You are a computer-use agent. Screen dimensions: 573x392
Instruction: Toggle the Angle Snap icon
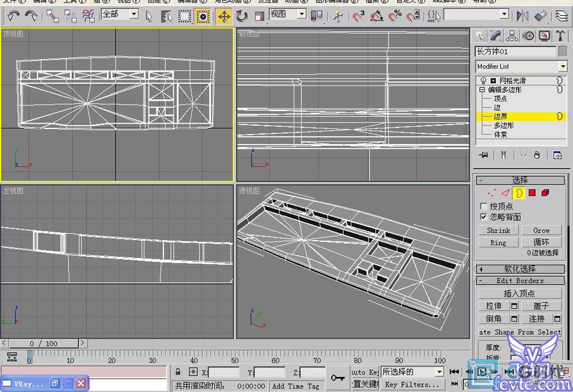(377, 16)
